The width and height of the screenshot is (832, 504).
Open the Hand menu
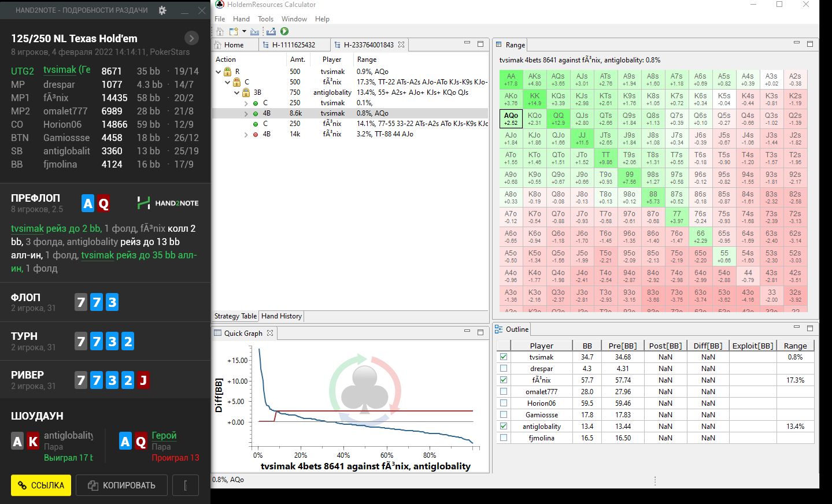coord(241,19)
